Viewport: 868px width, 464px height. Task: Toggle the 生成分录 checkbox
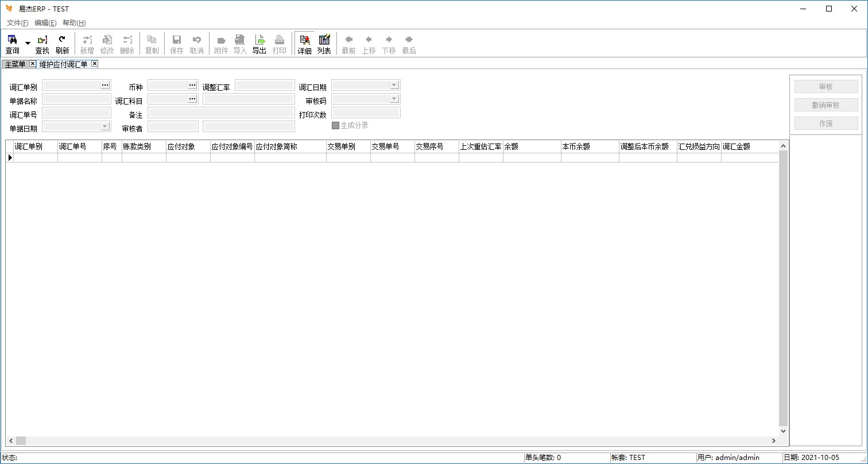coord(336,125)
